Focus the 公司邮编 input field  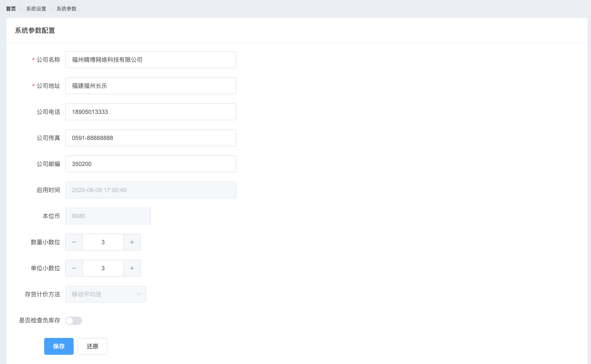tap(151, 164)
